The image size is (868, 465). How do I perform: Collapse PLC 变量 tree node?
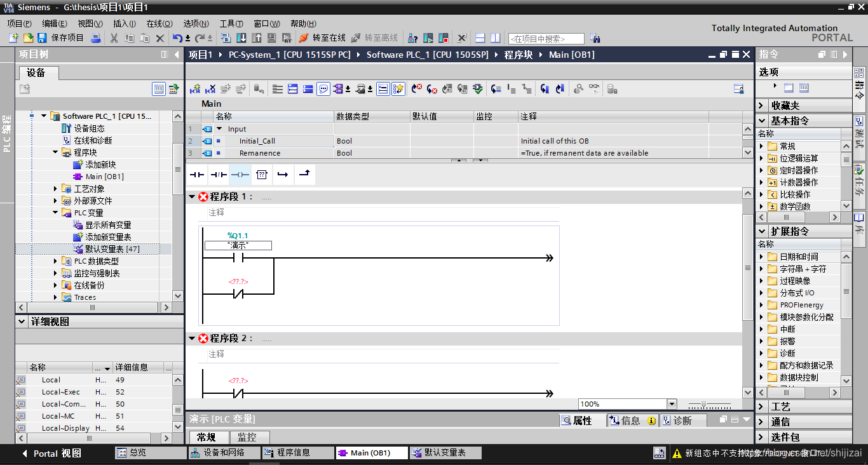55,213
